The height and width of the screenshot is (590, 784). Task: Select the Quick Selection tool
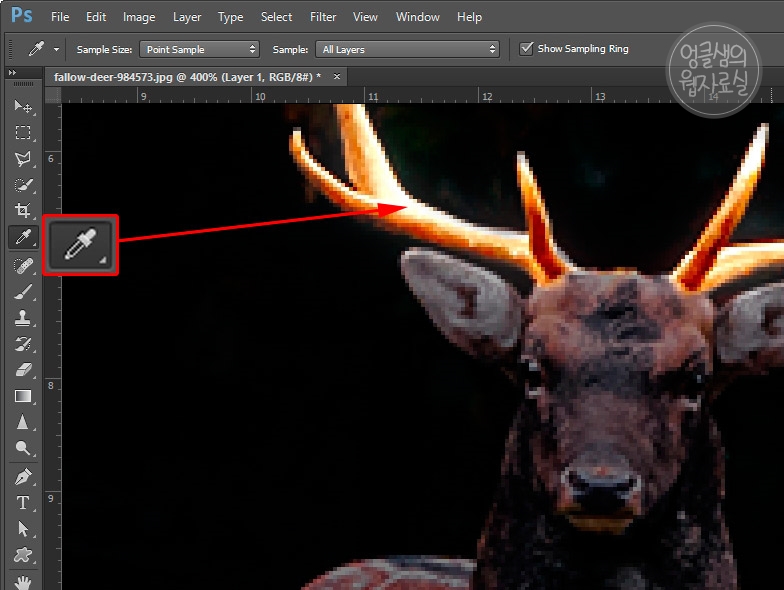(x=22, y=185)
